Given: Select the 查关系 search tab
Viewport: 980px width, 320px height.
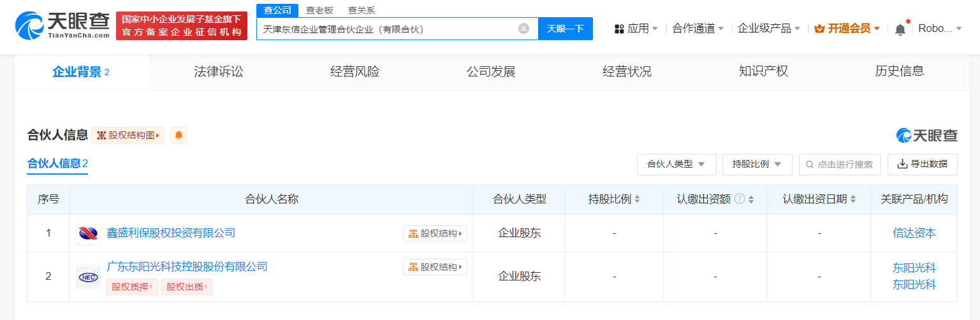Looking at the screenshot, I should point(362,10).
